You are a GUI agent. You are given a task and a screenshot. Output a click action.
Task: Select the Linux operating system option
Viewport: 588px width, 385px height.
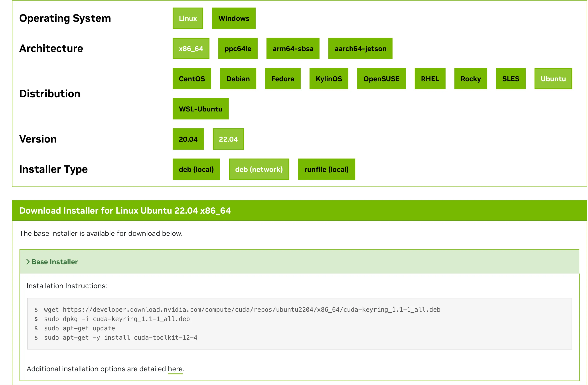tap(188, 18)
